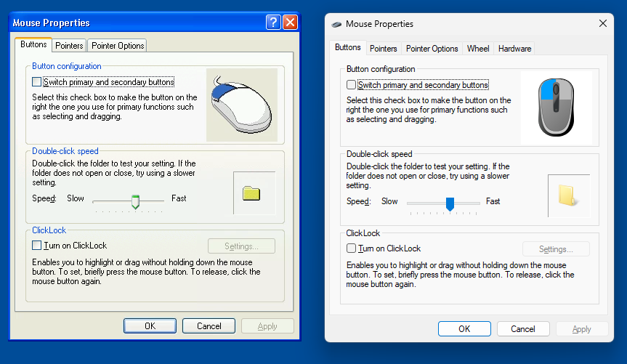627x364 pixels.
Task: Open the Pointer Options tab in XP dialog
Action: [x=117, y=46]
